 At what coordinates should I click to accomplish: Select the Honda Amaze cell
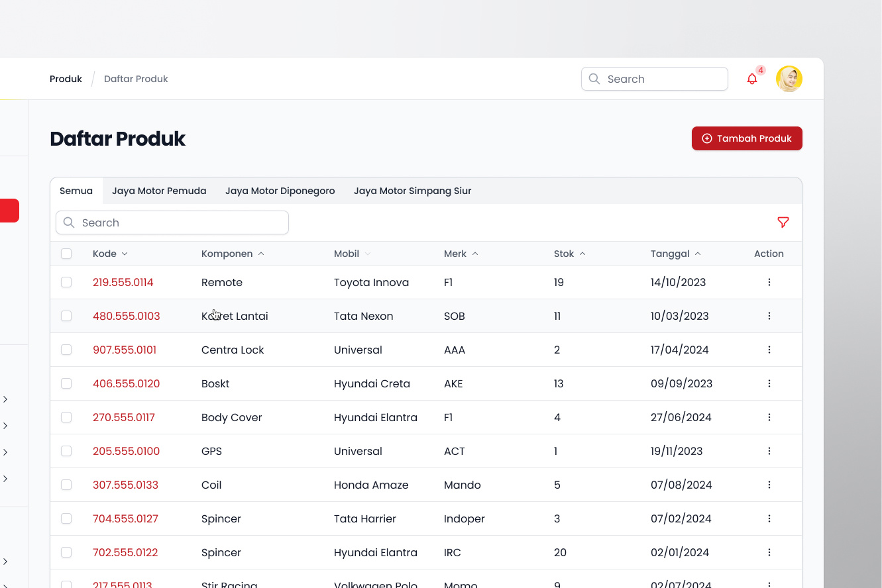click(371, 485)
